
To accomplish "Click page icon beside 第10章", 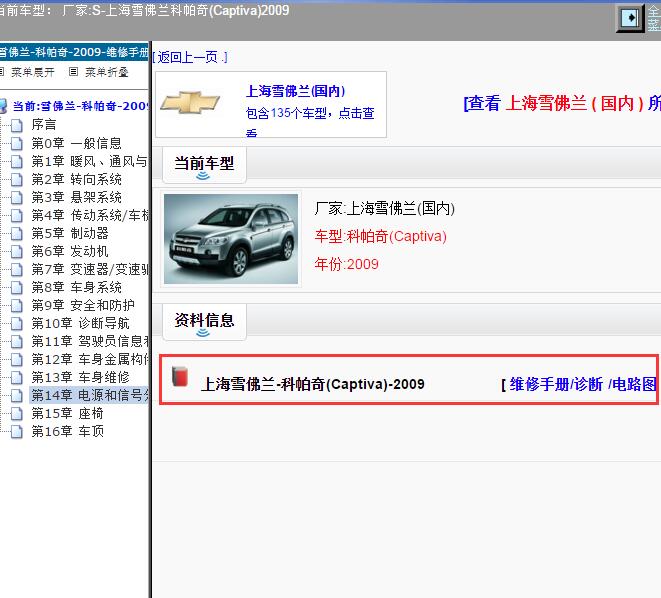I will pyautogui.click(x=16, y=324).
